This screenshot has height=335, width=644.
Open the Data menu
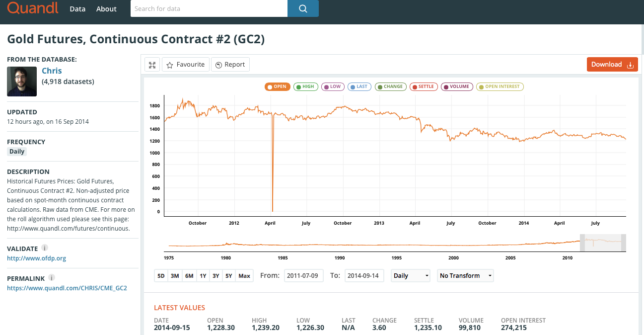click(x=77, y=9)
